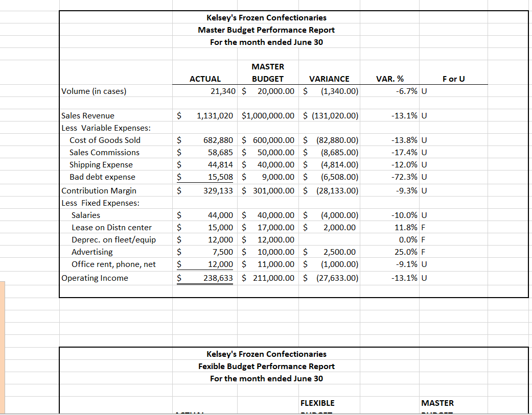532x415 pixels.
Task: Click the 'VAR. %' header cell
Action: [x=390, y=79]
